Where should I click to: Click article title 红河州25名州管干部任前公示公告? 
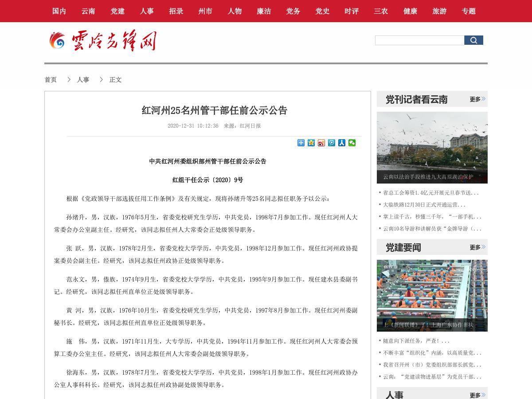pos(215,110)
